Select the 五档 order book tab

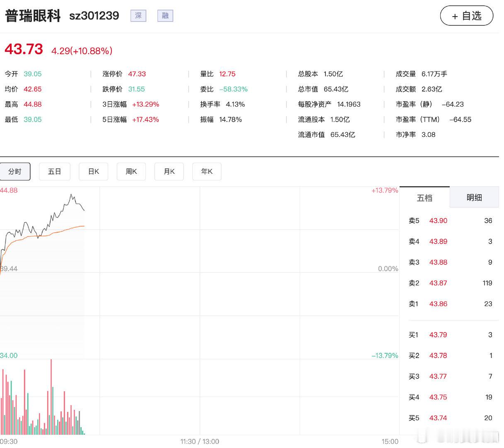coord(424,198)
